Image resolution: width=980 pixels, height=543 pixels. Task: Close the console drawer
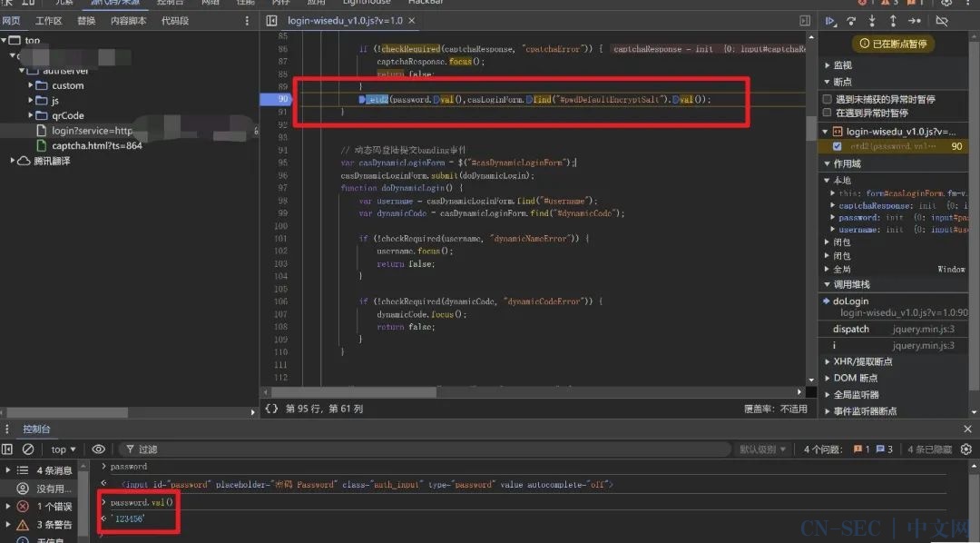point(967,429)
